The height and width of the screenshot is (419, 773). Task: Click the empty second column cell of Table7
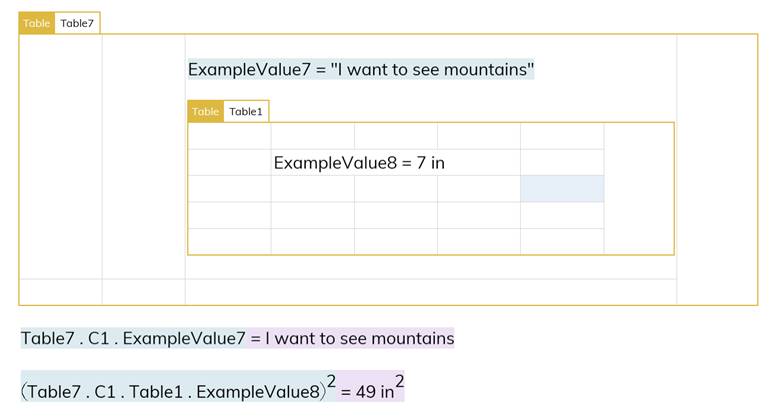[x=143, y=156]
